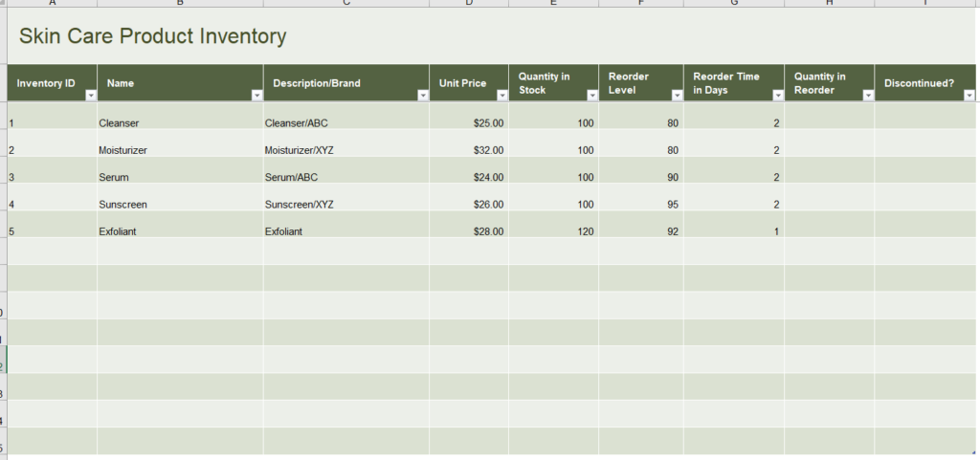The width and height of the screenshot is (980, 460).
Task: Select the Serum/ABC description cell
Action: (346, 170)
